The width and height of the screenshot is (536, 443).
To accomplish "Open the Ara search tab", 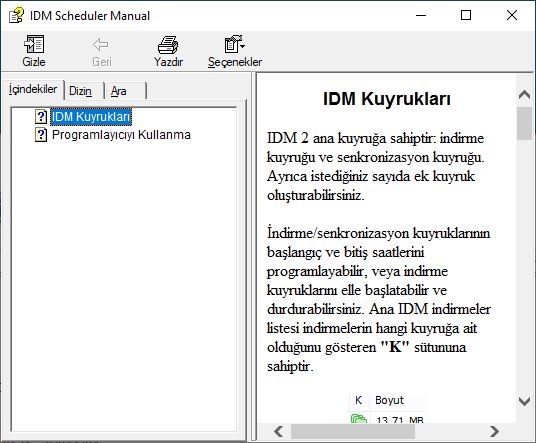I will [x=119, y=91].
